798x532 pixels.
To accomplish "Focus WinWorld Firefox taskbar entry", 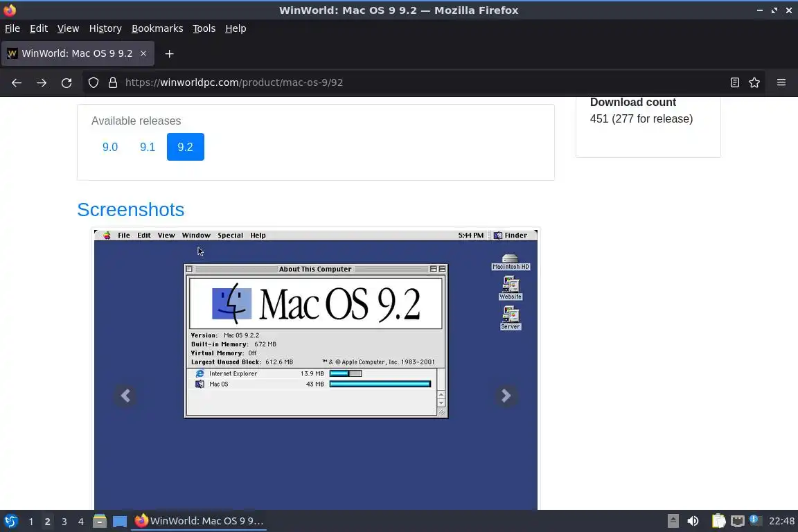I will click(x=199, y=521).
